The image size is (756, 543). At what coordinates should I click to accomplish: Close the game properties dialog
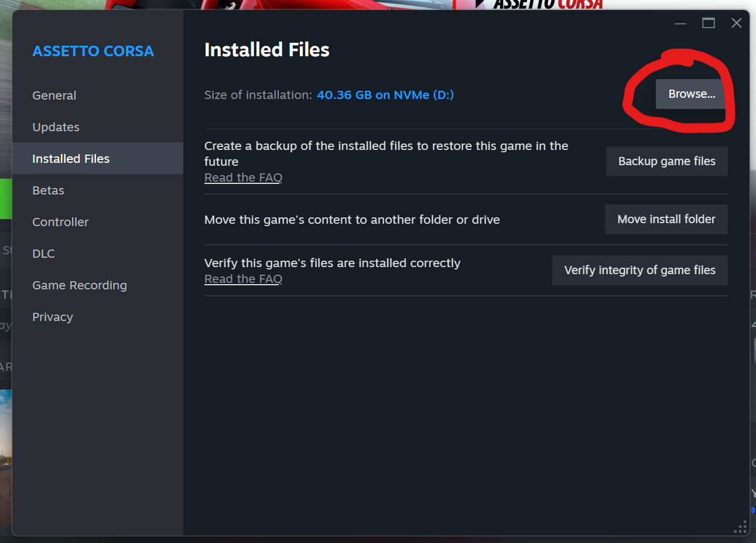736,23
